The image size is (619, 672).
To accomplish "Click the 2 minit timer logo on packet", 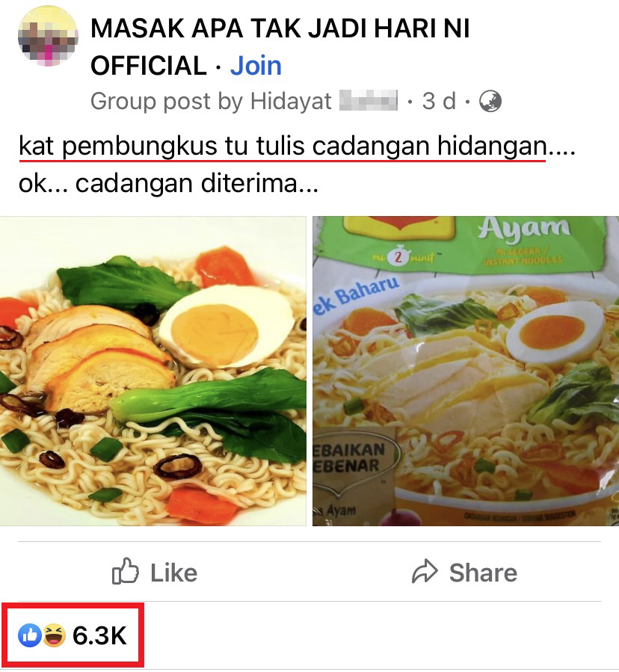I will [398, 256].
